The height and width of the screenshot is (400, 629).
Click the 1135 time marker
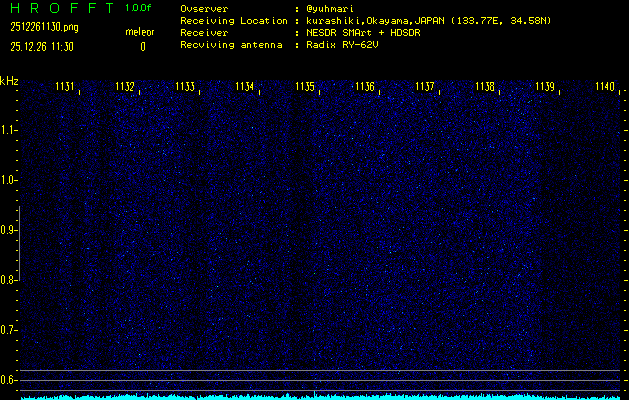305,87
